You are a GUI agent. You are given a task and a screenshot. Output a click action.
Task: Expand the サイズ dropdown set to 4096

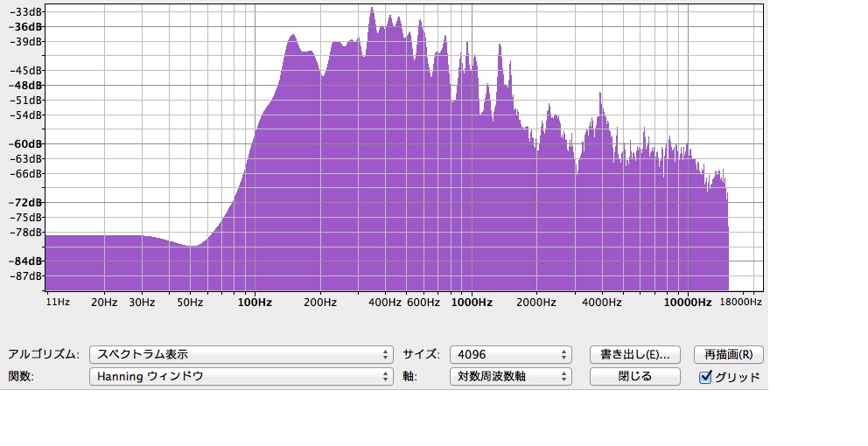(x=510, y=354)
